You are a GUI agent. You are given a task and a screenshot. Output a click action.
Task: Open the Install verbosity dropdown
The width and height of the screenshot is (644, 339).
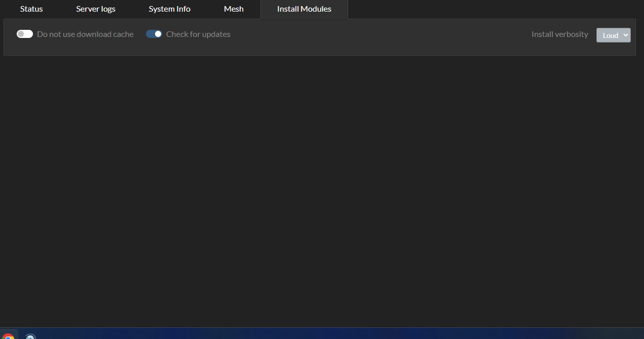click(613, 35)
